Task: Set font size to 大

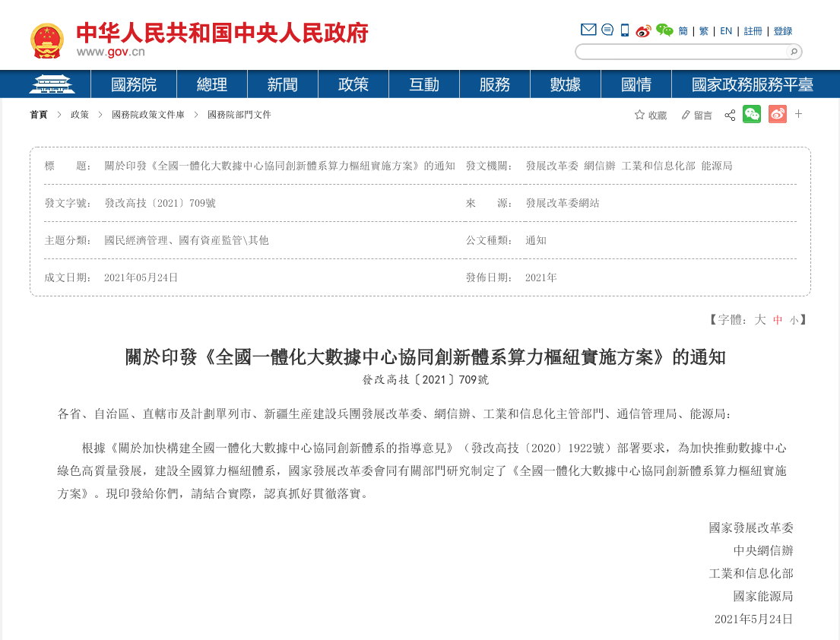Action: (760, 320)
